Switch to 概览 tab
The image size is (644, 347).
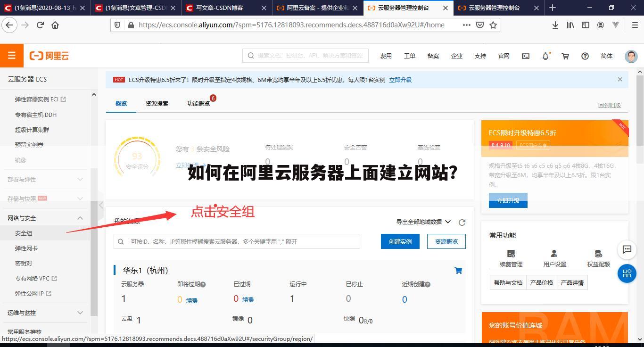(121, 103)
